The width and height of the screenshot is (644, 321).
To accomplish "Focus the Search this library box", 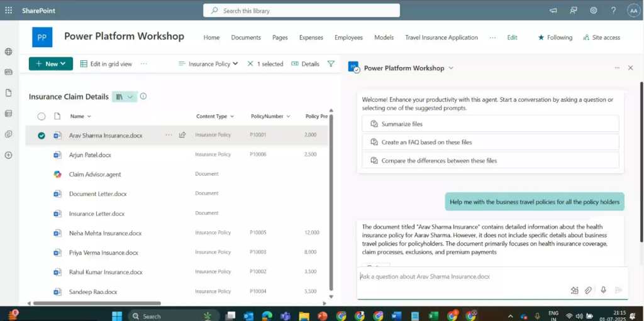I will 301,11.
